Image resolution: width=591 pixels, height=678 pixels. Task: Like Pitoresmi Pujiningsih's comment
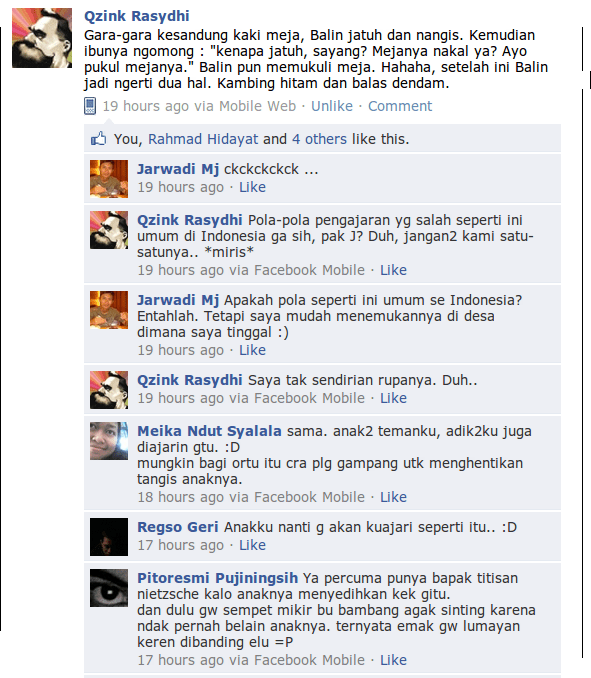[x=393, y=660]
